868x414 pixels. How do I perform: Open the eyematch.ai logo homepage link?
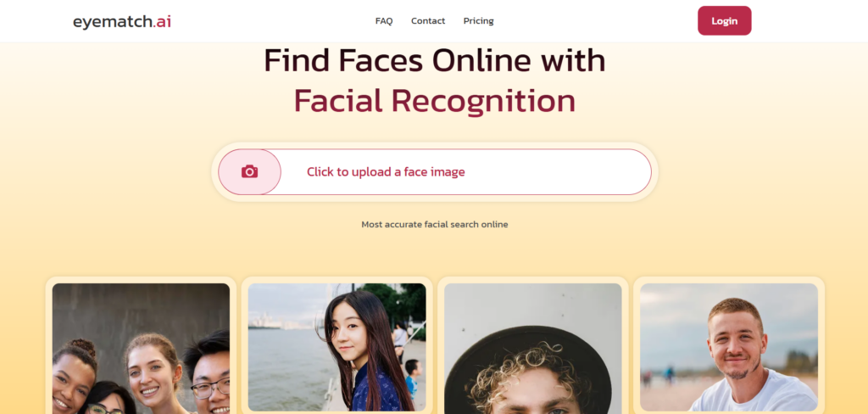point(122,21)
